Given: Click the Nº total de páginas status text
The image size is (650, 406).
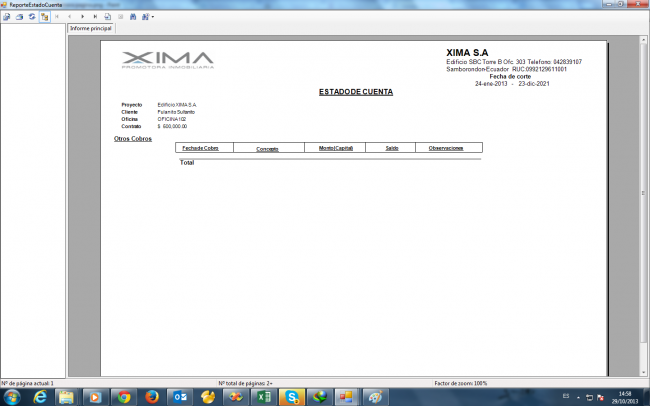Looking at the screenshot, I should [245, 383].
